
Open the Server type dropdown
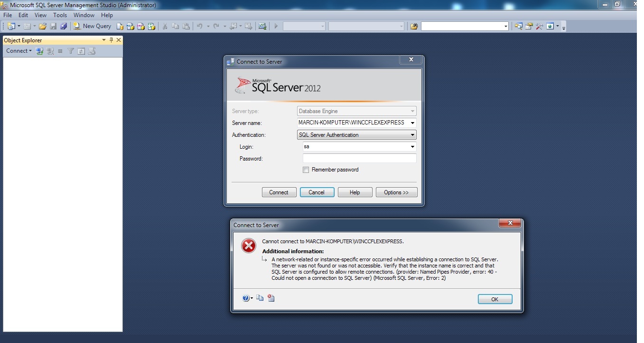tap(412, 111)
